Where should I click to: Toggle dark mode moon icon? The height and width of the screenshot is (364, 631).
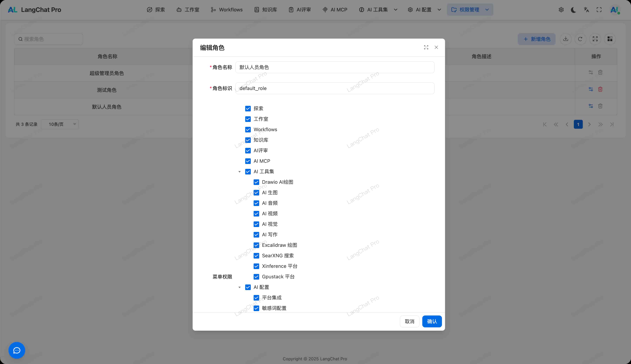click(x=573, y=10)
